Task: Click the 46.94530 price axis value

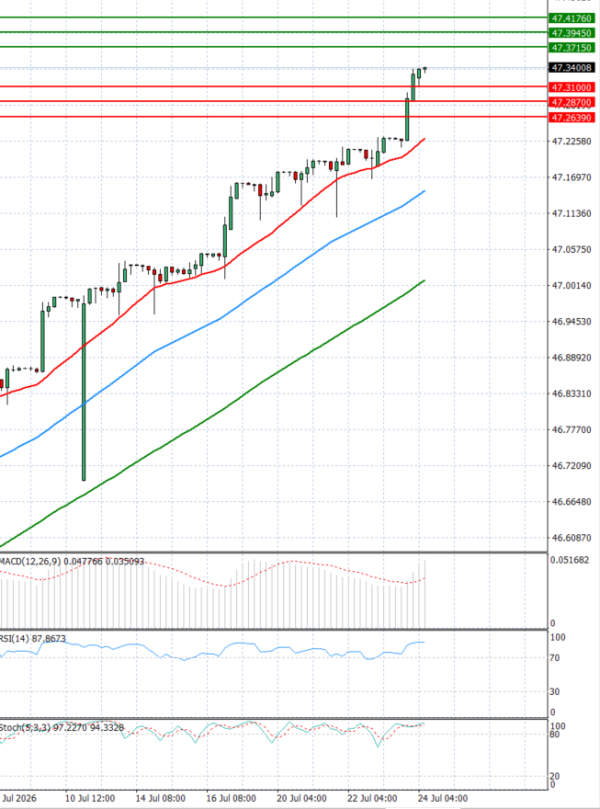Action: point(572,321)
